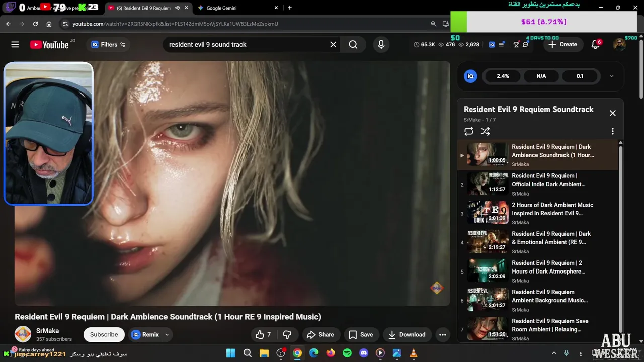
Task: Click Download button
Action: click(x=407, y=335)
